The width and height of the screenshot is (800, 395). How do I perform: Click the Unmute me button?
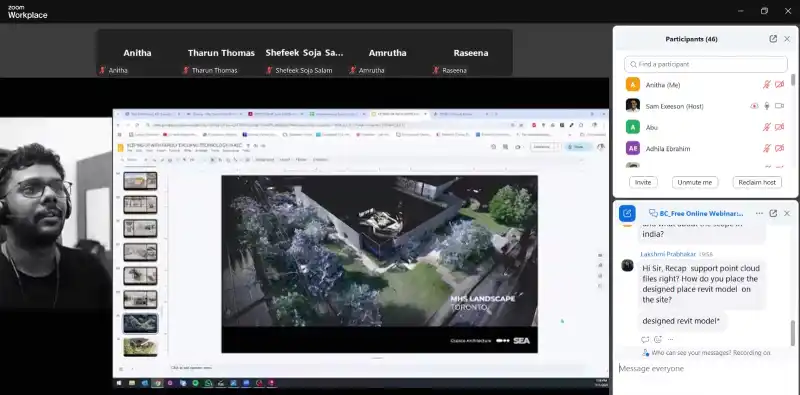695,182
